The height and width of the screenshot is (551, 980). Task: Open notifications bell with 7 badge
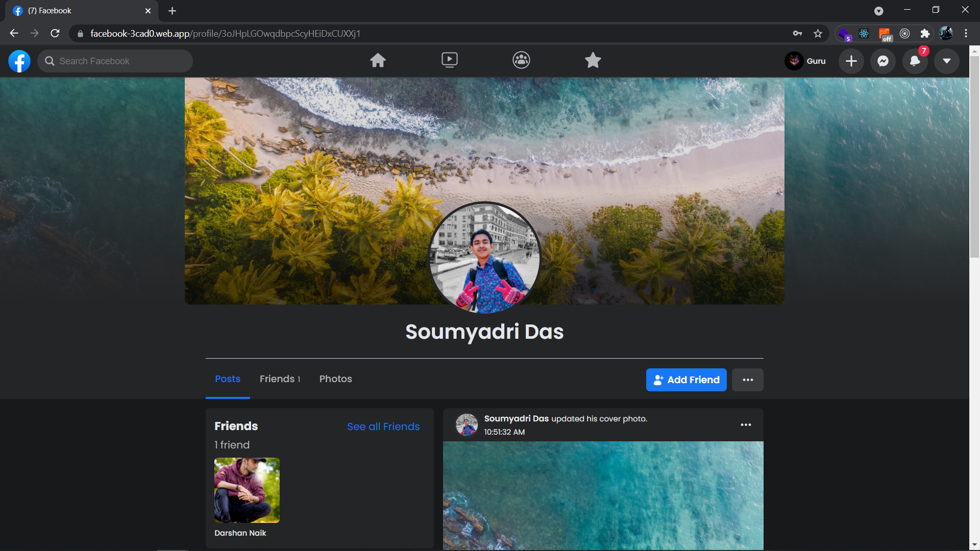click(915, 61)
